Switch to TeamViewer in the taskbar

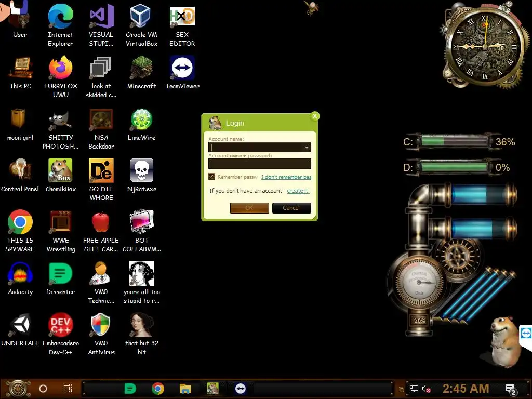click(240, 389)
